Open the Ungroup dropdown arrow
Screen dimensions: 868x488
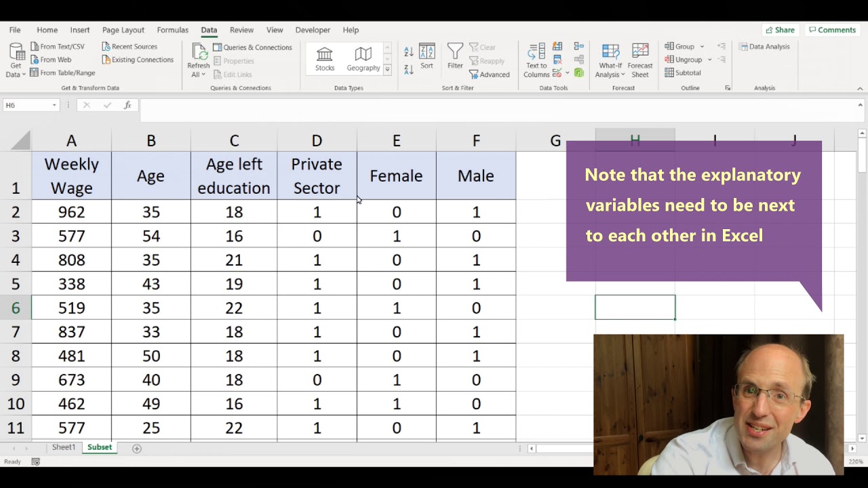pos(710,60)
